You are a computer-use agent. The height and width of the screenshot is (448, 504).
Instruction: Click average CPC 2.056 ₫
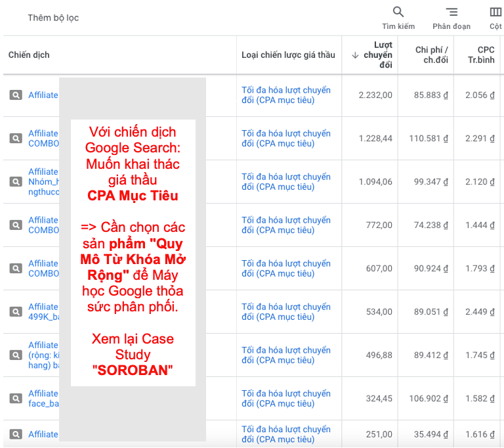coord(480,95)
